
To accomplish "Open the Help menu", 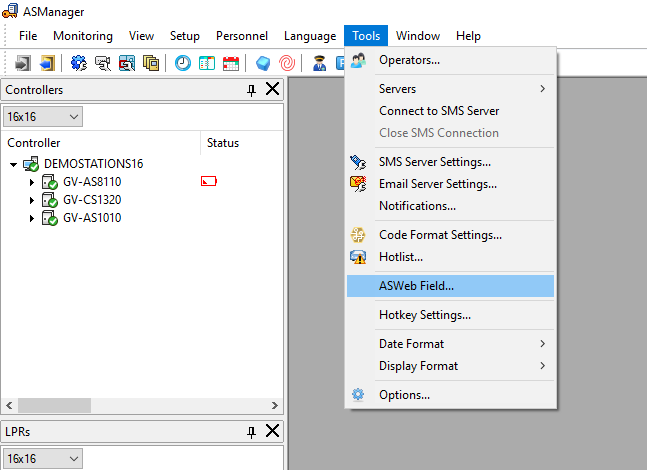I will (x=468, y=36).
